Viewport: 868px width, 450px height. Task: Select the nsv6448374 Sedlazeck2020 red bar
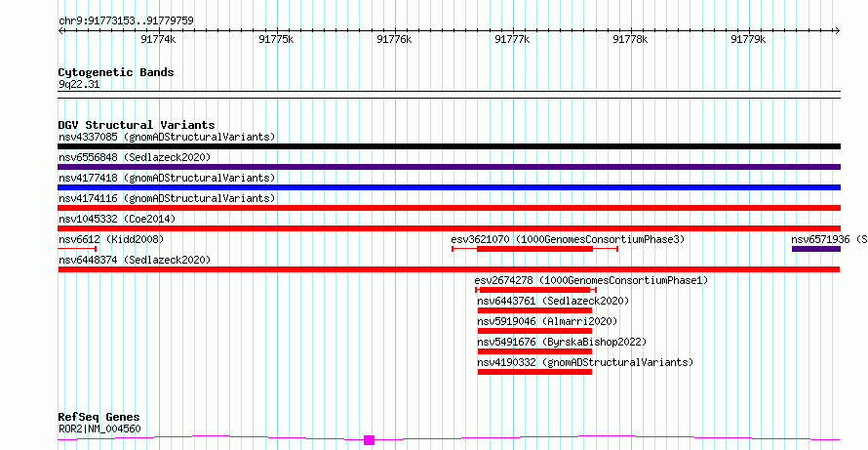[449, 269]
